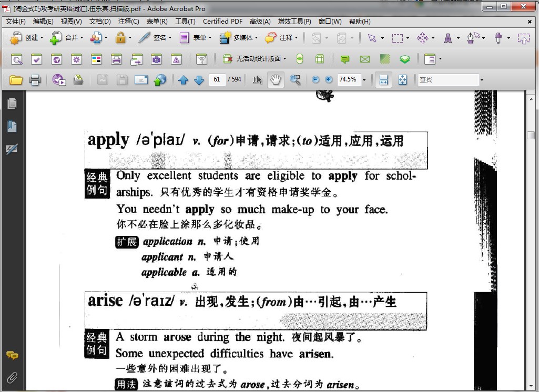Expand the zoom percentage dropdown
The width and height of the screenshot is (539, 392).
pyautogui.click(x=364, y=80)
